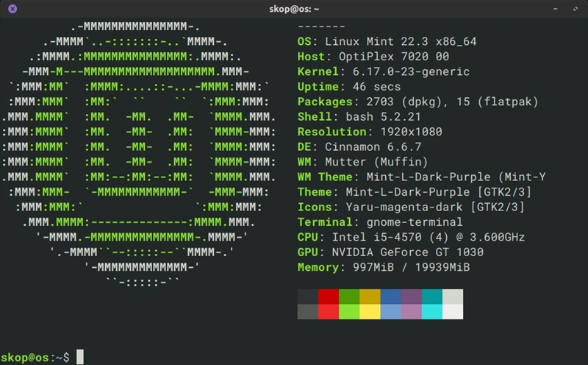Click the white color block in bottom row

point(453,312)
